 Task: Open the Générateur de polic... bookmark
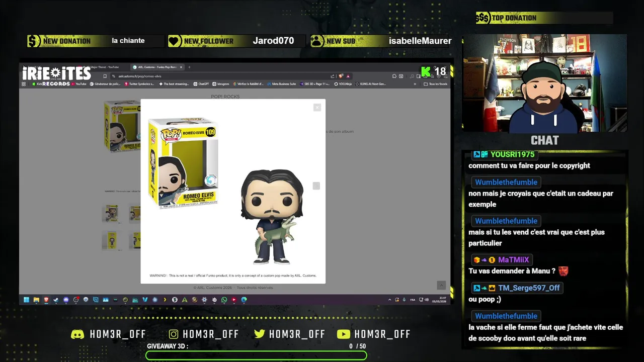pyautogui.click(x=105, y=84)
